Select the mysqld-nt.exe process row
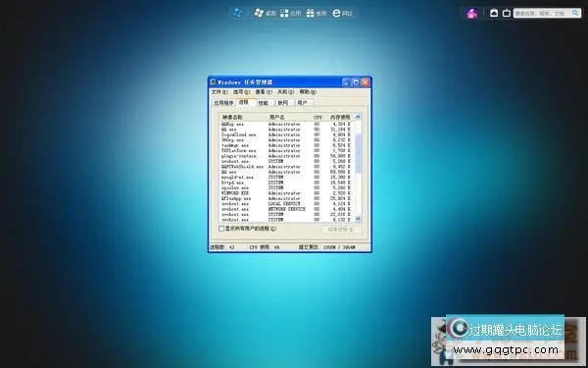The image size is (588, 368). click(x=286, y=178)
